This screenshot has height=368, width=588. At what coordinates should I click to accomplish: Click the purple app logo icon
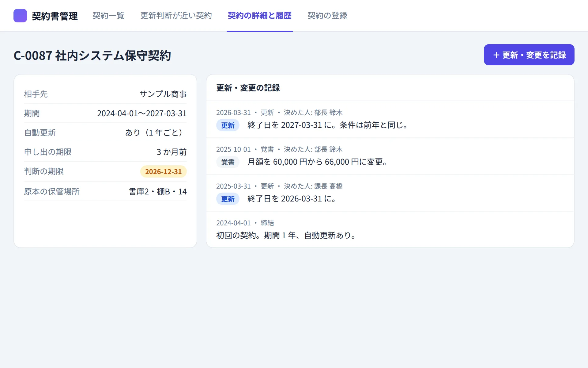point(20,16)
